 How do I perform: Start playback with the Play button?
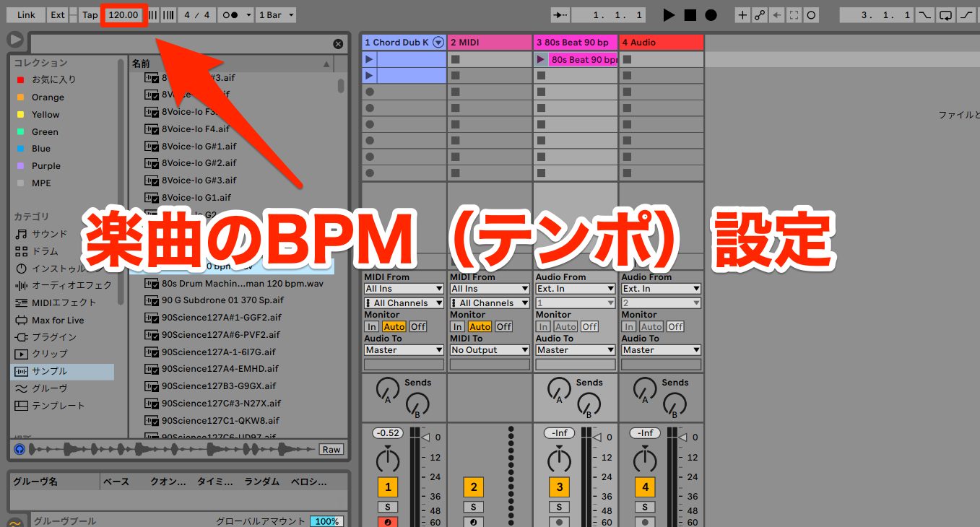(x=669, y=14)
